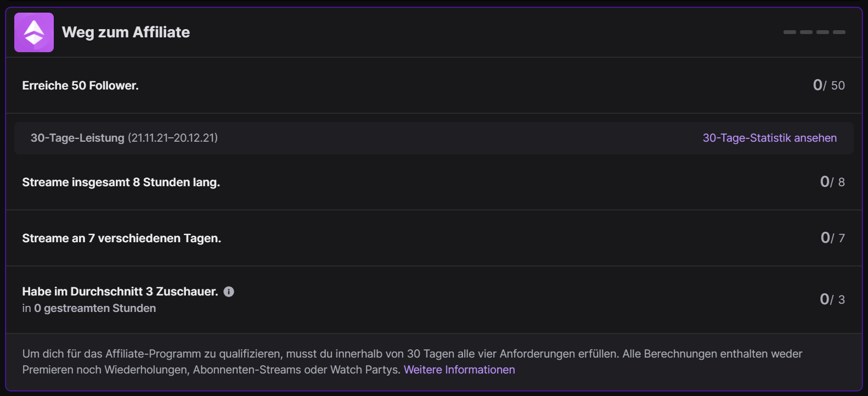Click the 0/3 average viewers counter
The height and width of the screenshot is (396, 868).
[x=832, y=299]
